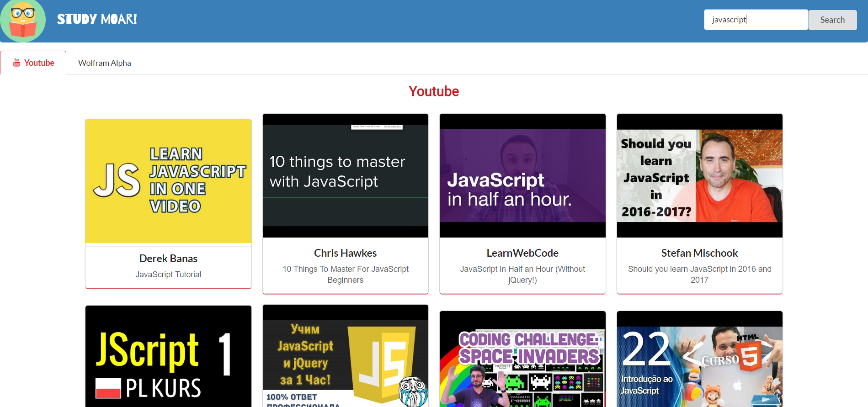Open the Introdução ao JavaScript thumbnail
This screenshot has height=407, width=868.
click(x=700, y=359)
